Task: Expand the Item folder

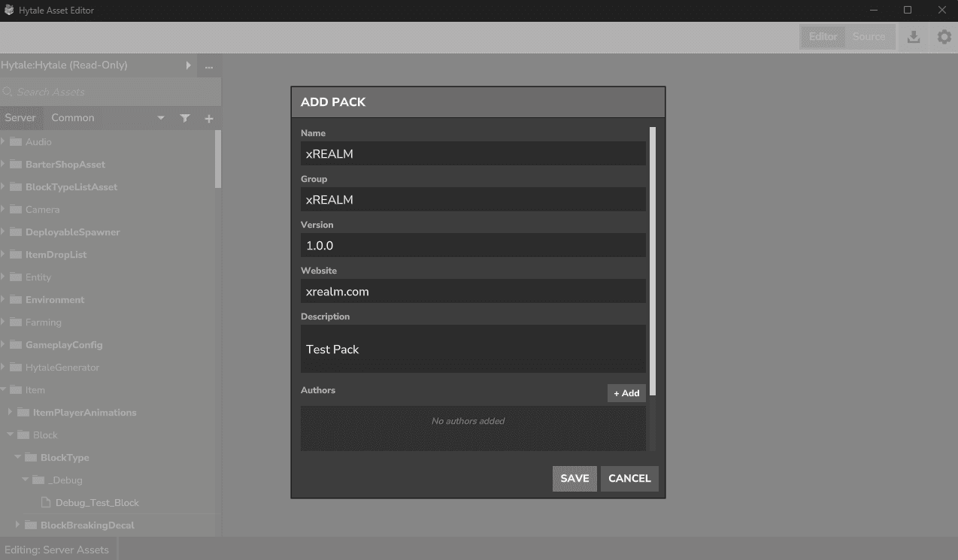Action: (x=4, y=389)
